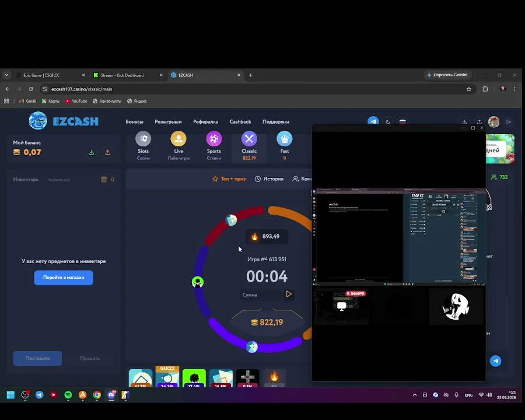Screen dimensions: 525x420
Task: Select the Classic game mode
Action: pyautogui.click(x=249, y=146)
